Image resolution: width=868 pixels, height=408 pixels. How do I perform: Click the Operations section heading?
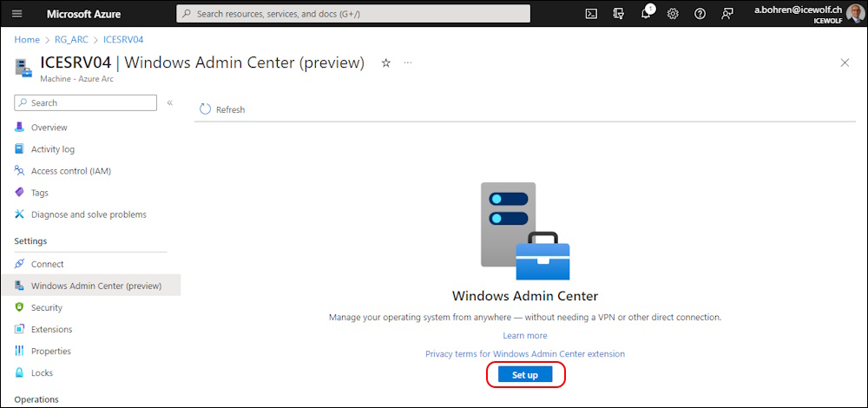click(x=36, y=399)
